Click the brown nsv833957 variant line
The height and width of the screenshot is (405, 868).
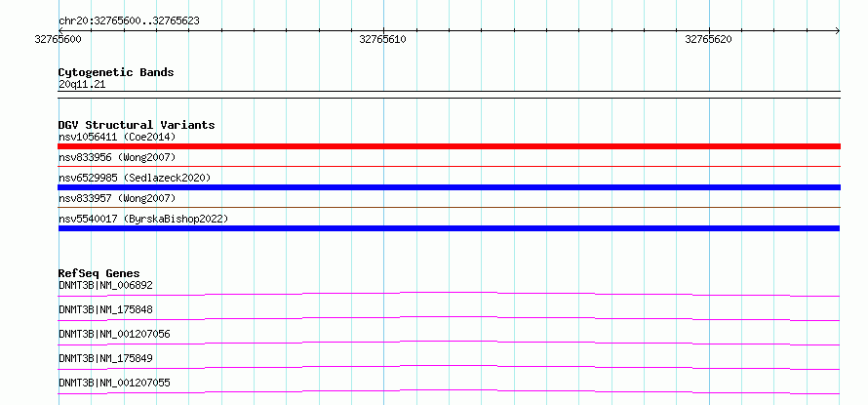449,207
